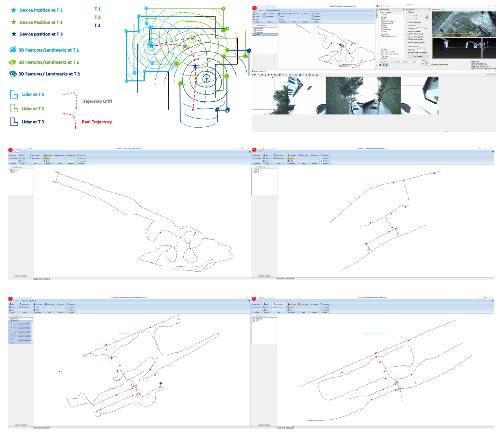Click Distance measure tool in barajcosteiu2_TA window

point(305,14)
